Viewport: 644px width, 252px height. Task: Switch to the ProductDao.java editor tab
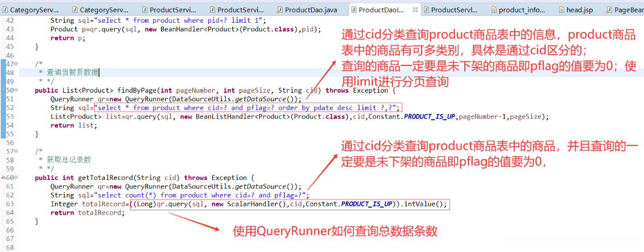pos(311,9)
